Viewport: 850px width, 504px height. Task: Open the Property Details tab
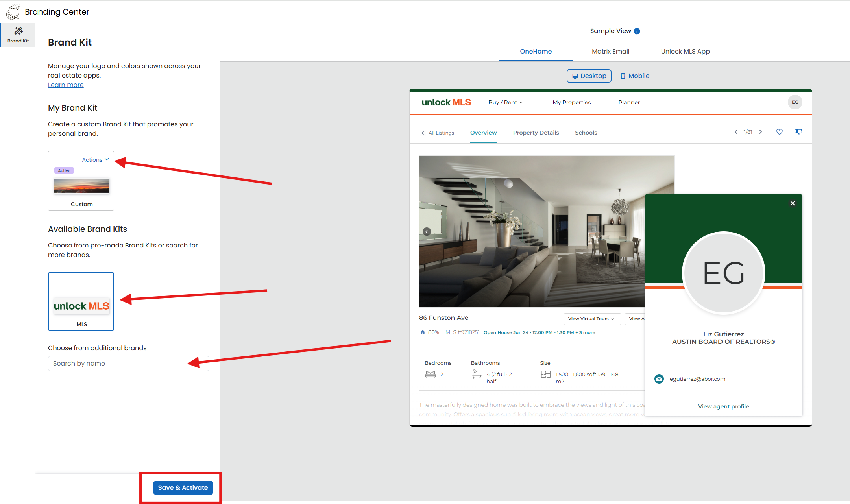[x=536, y=133]
